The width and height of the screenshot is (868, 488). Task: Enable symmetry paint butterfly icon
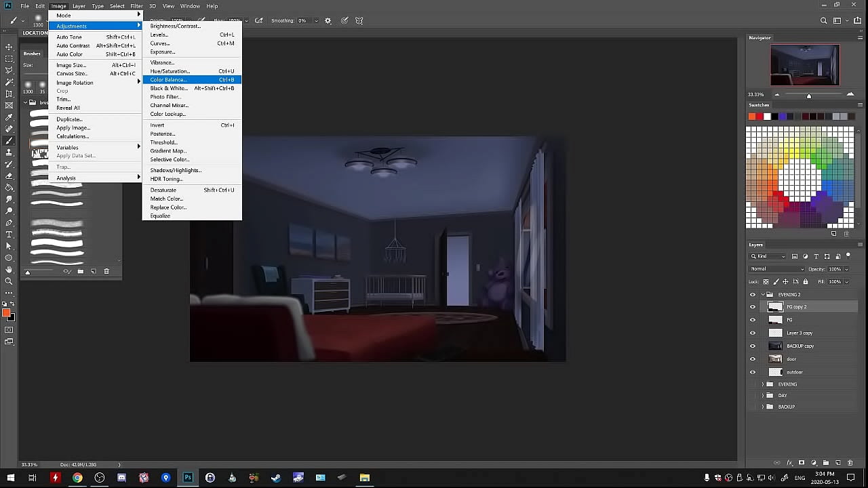359,21
